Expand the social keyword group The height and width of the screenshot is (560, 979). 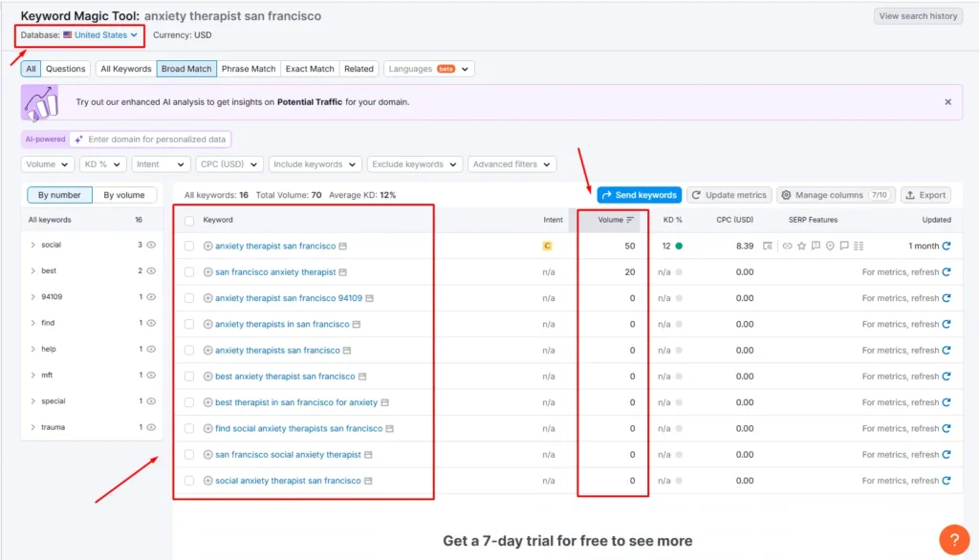pyautogui.click(x=33, y=245)
